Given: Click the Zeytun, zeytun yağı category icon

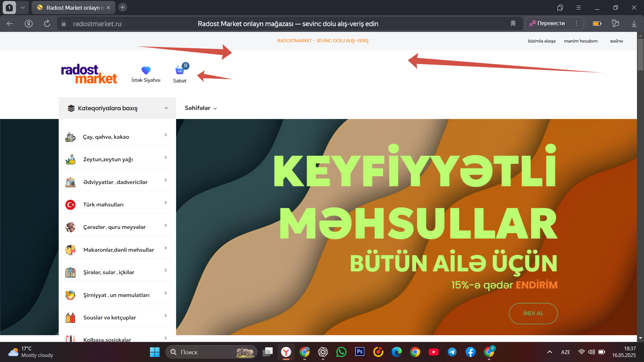Looking at the screenshot, I should pyautogui.click(x=70, y=160).
